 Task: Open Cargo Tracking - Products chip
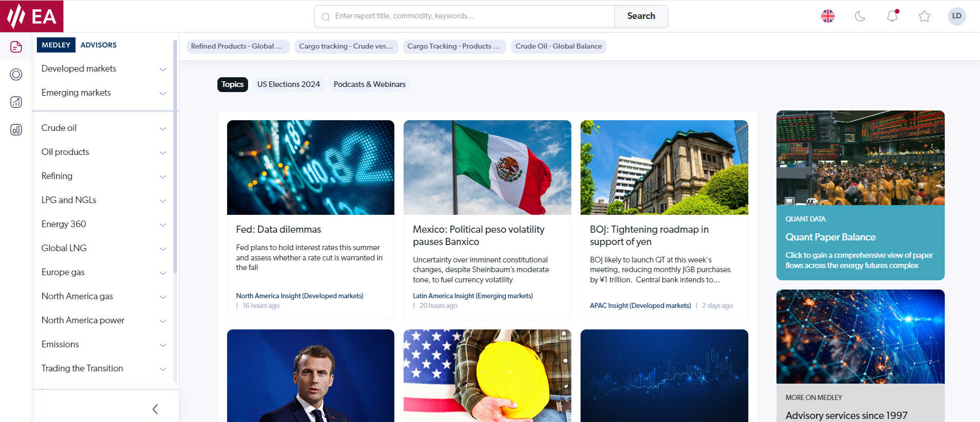pos(454,47)
